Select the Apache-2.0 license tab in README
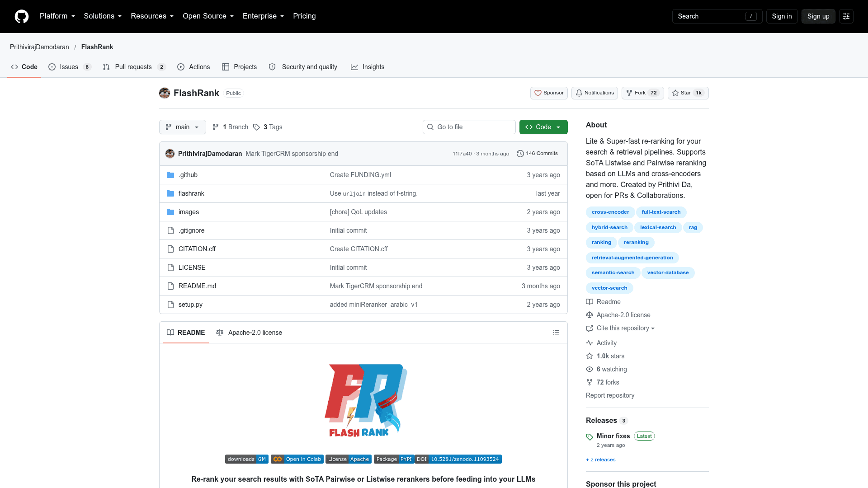Screen dimensions: 868x488 click(x=249, y=333)
